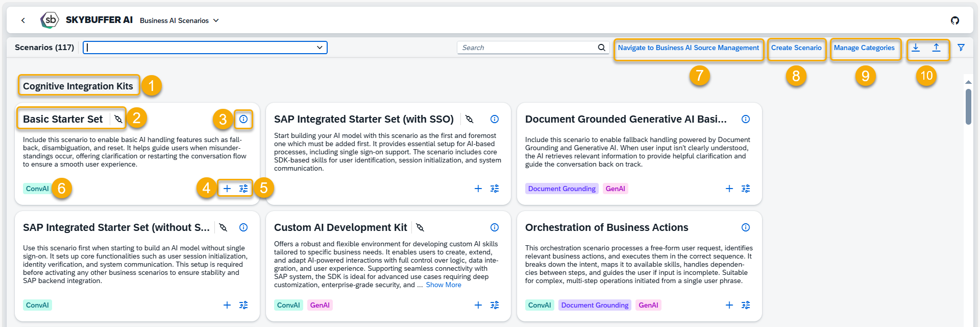Go back using the back arrow

23,20
